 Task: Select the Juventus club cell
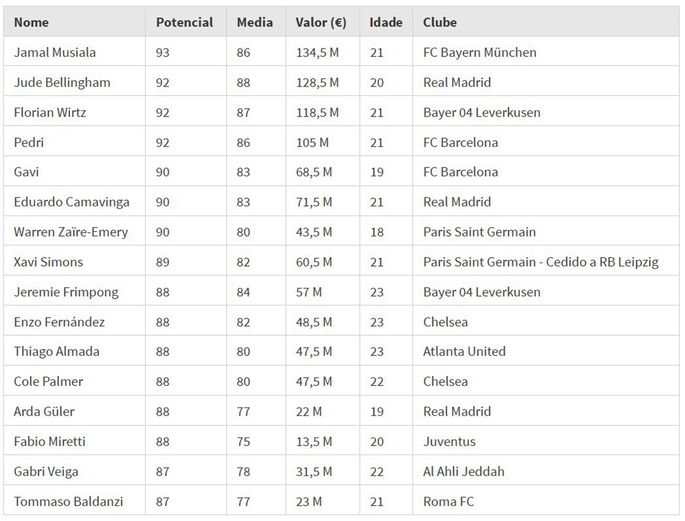pos(449,441)
